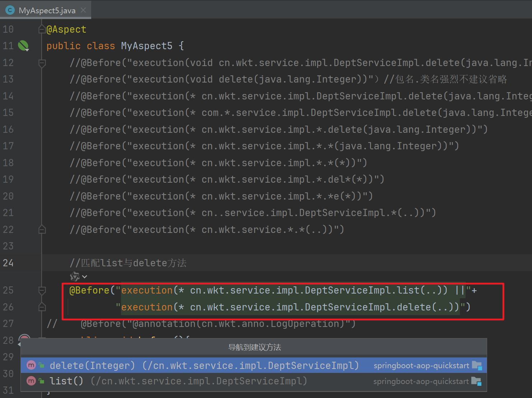Collapse the @Before annotation fold at line 25
Image resolution: width=532 pixels, height=398 pixels.
pos(42,290)
